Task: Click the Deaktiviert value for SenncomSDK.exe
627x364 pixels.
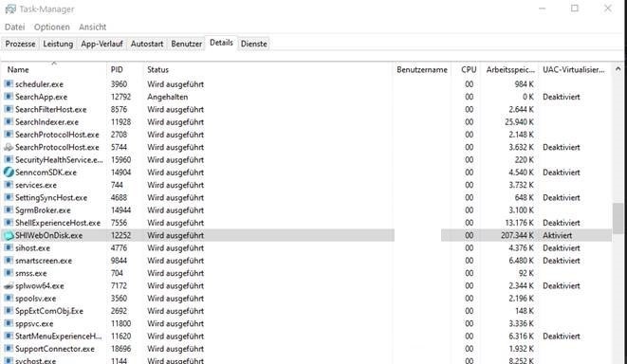Action: [561, 173]
